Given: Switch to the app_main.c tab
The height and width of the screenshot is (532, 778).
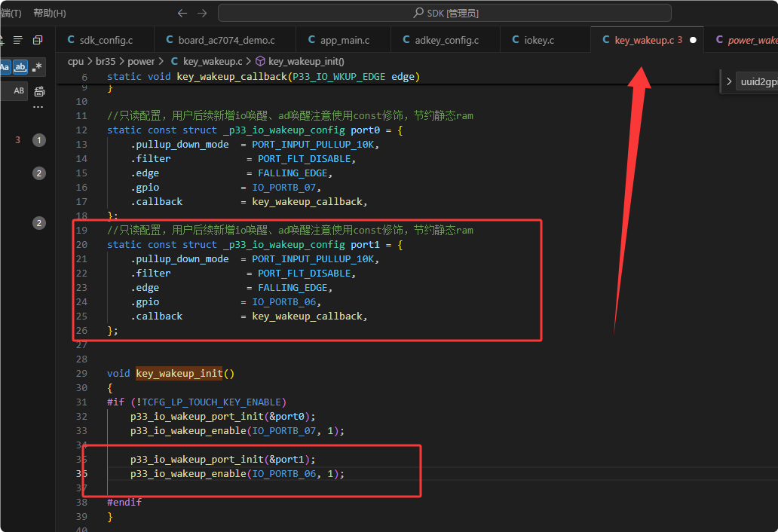Looking at the screenshot, I should (343, 40).
